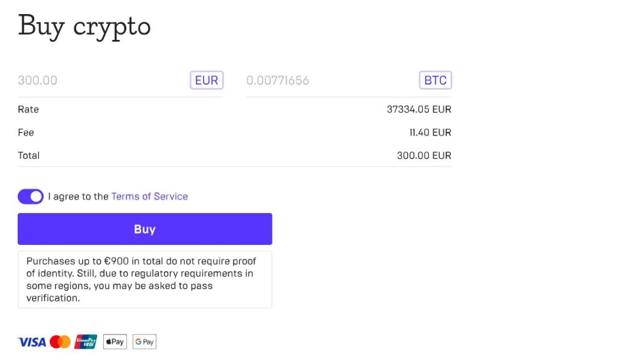This screenshot has height=364, width=618.
Task: Click the Rate label
Action: [28, 109]
